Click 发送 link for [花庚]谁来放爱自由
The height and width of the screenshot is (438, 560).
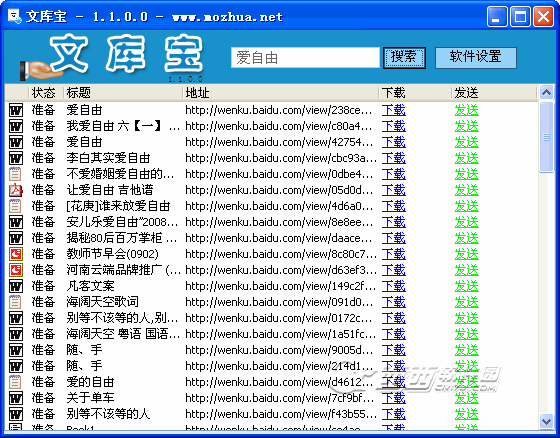466,206
